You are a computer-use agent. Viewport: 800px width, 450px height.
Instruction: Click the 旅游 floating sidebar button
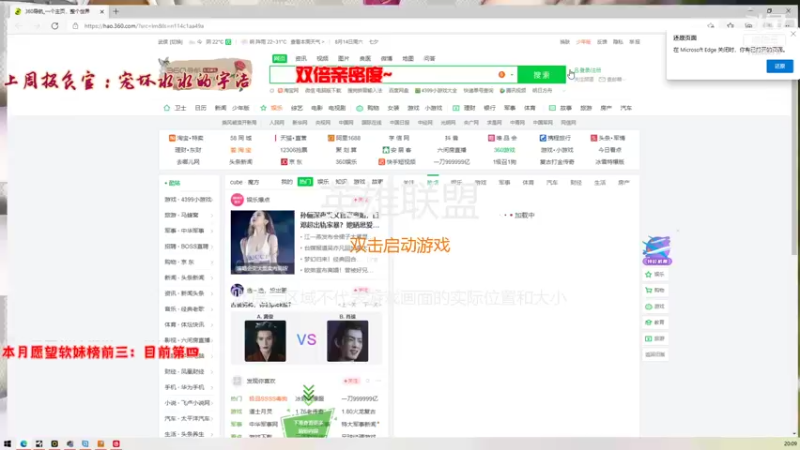(x=655, y=339)
